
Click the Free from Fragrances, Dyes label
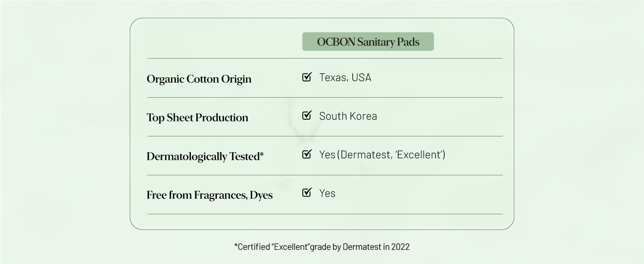click(x=209, y=195)
